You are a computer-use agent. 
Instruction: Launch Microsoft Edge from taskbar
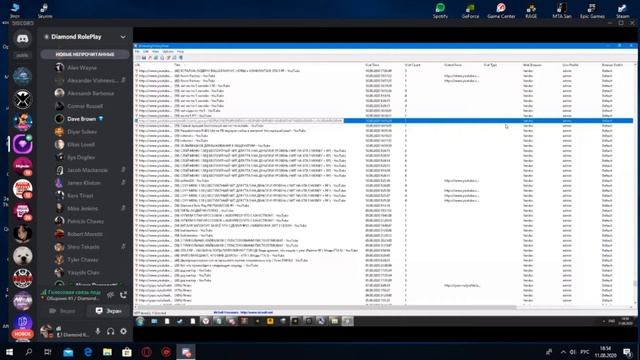[x=88, y=352]
